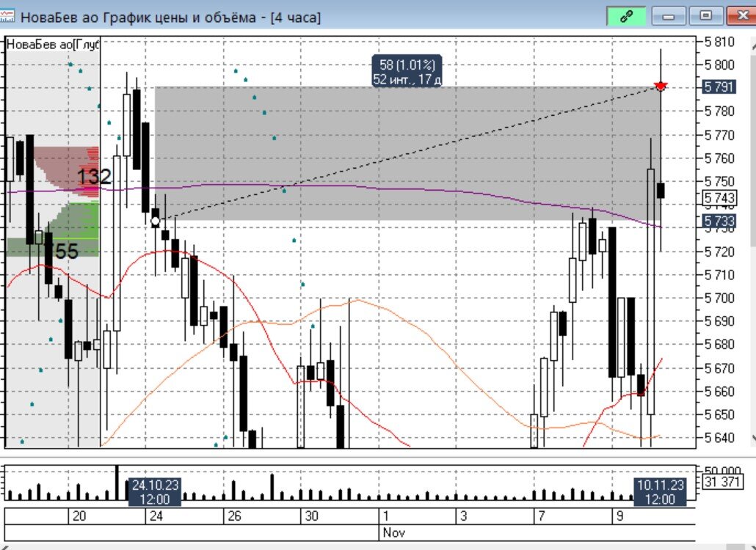Screen dimensions: 756x550
Task: Click the date 26 on the time axis
Action: coord(234,516)
